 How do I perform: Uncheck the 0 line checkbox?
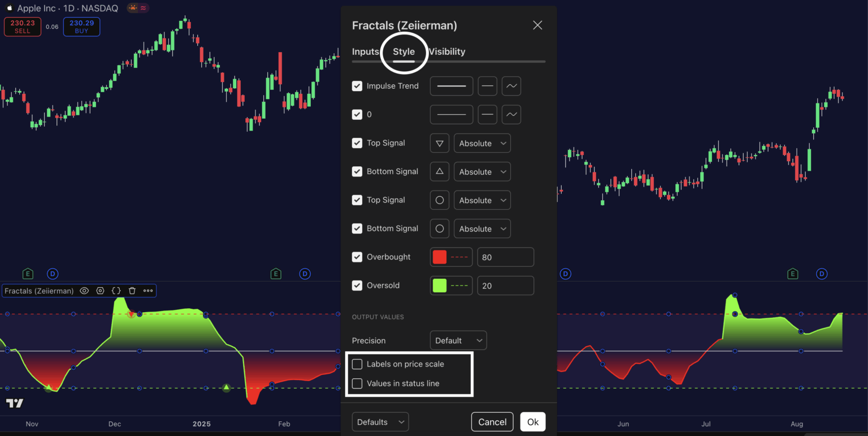pos(357,114)
